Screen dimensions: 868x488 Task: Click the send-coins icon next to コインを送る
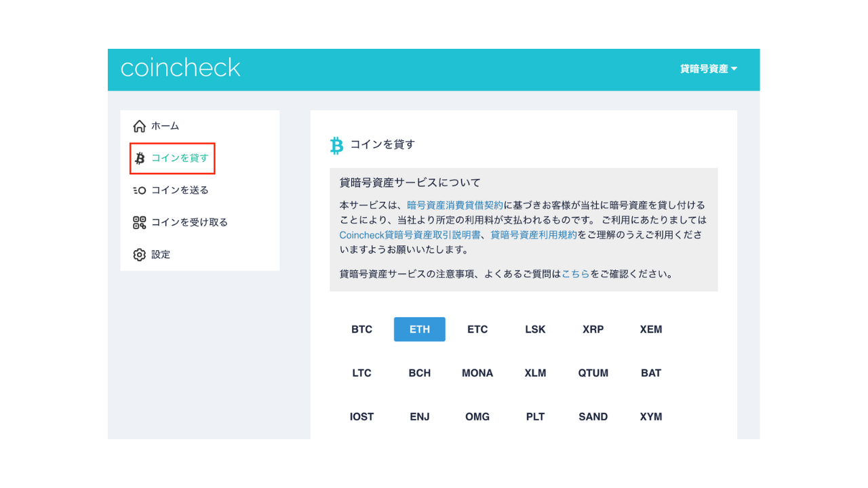(x=140, y=190)
